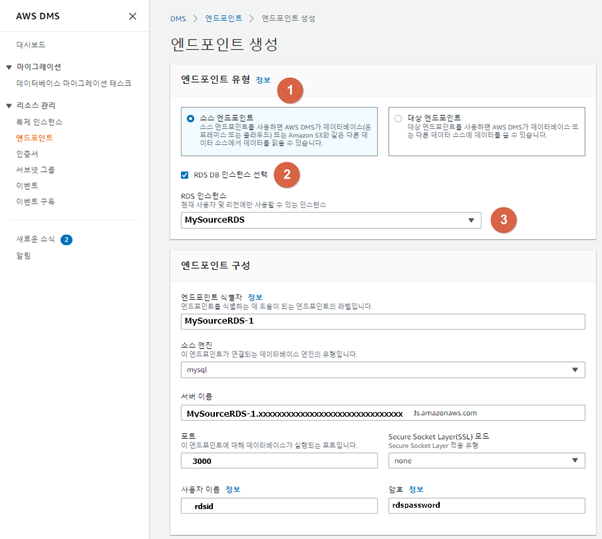Open 알림 in the sidebar

coord(23,256)
